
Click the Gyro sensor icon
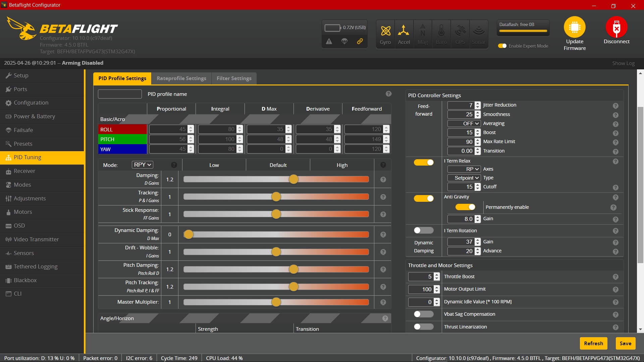pos(385,31)
